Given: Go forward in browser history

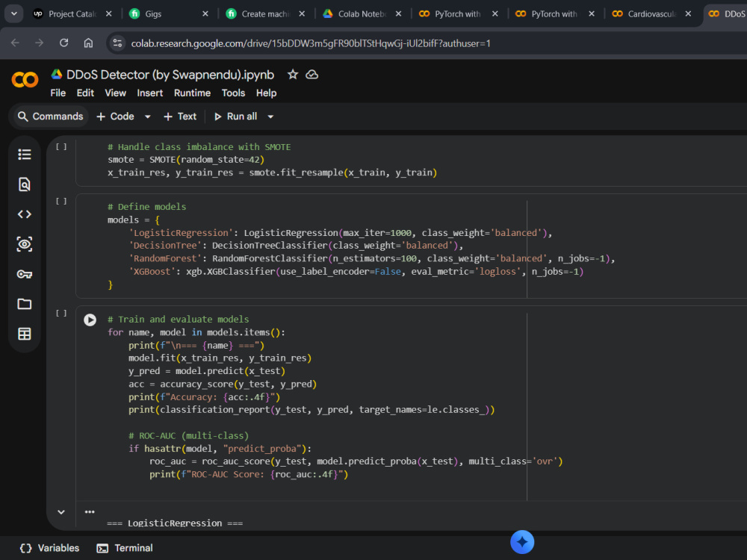Looking at the screenshot, I should (39, 43).
